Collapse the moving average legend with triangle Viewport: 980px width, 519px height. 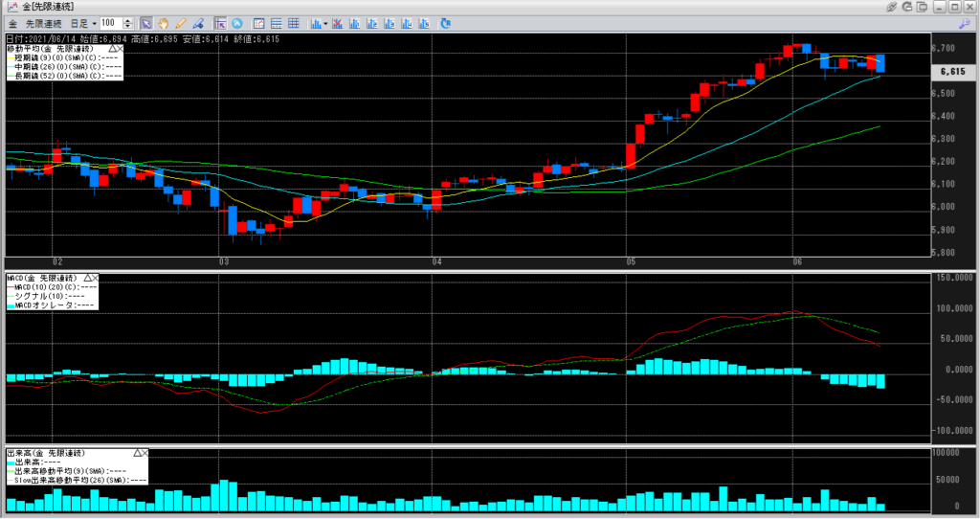tap(112, 47)
